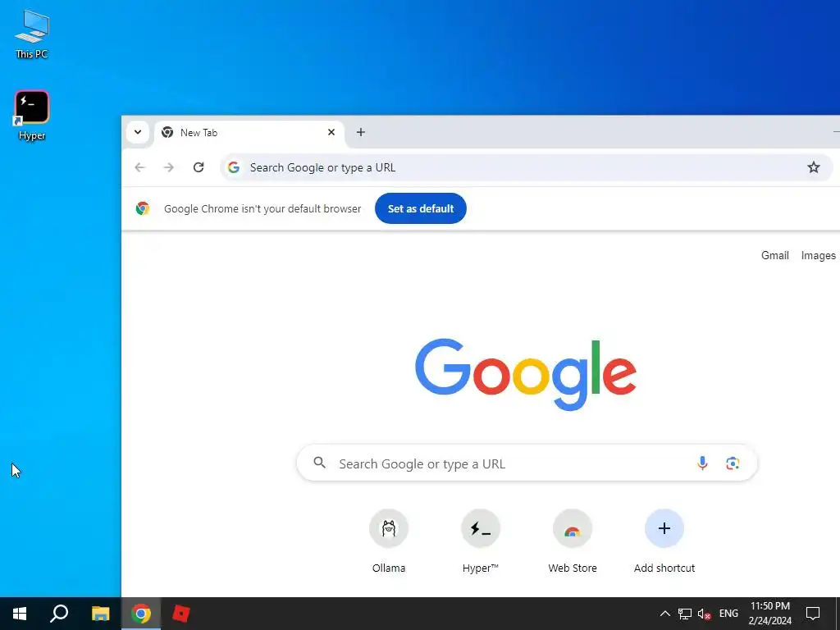This screenshot has height=630, width=840.
Task: Open the Ollama shortcut
Action: (388, 541)
